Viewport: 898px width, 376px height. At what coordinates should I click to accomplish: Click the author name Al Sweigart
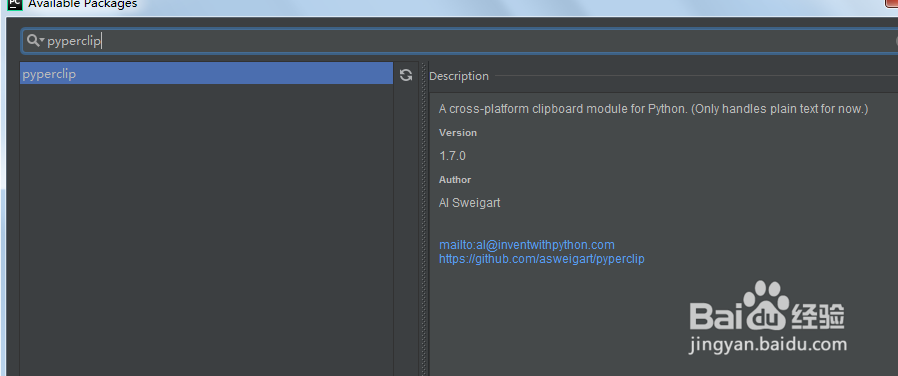point(470,203)
